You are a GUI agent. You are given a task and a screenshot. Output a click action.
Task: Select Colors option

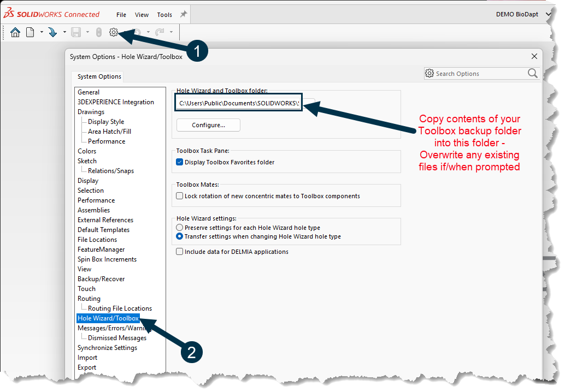[x=87, y=151]
